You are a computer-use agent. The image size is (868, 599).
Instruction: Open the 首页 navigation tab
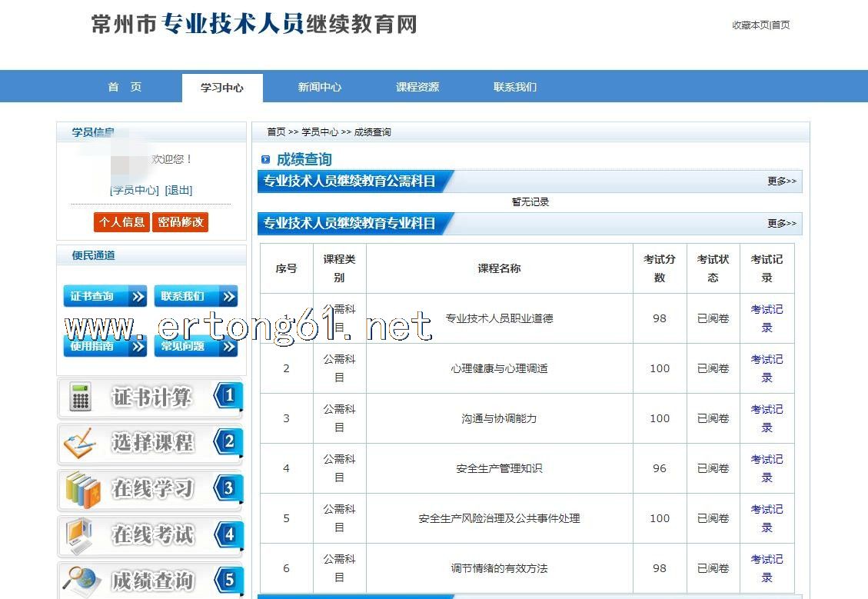(x=125, y=87)
